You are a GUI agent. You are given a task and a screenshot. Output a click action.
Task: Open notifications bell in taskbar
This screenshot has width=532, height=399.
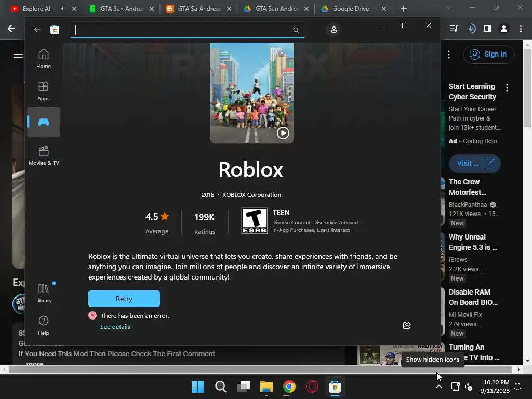click(x=517, y=387)
